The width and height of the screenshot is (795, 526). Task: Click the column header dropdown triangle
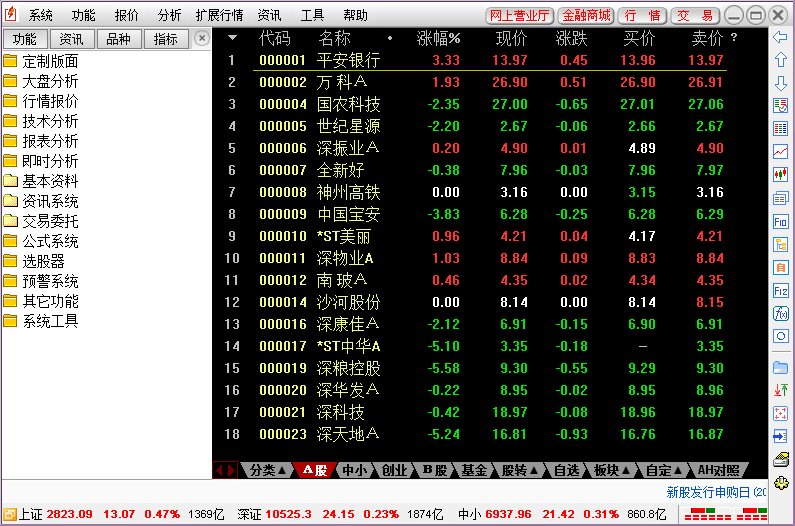point(232,37)
